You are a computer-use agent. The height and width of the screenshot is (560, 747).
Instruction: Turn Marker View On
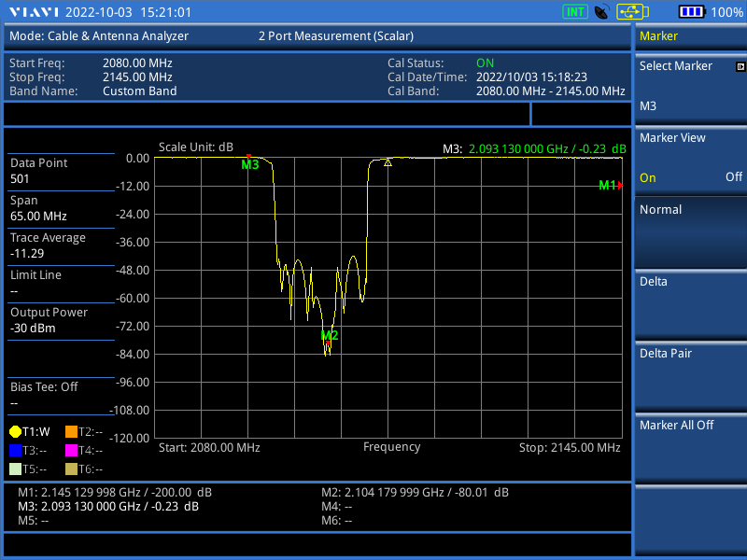click(647, 177)
